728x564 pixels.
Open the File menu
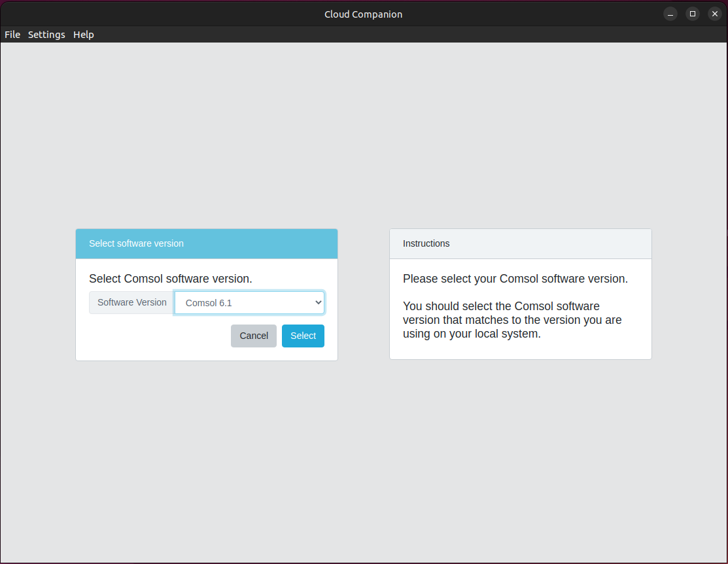pos(12,35)
